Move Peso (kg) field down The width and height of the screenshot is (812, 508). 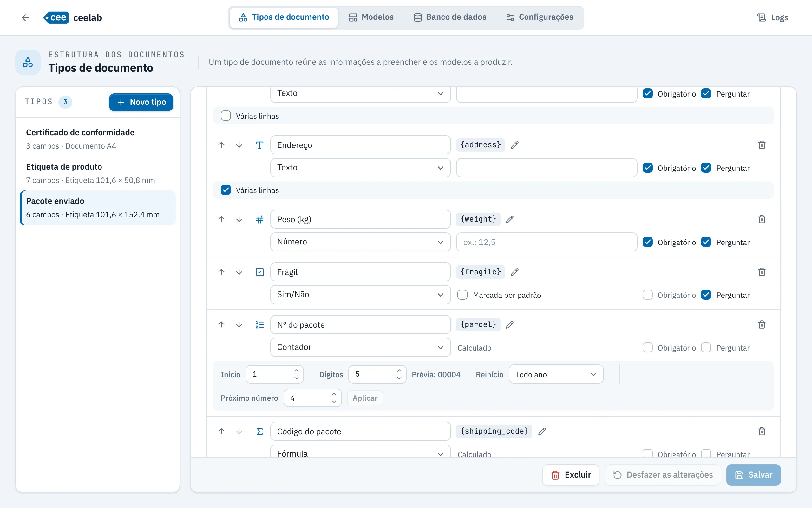[x=239, y=219]
